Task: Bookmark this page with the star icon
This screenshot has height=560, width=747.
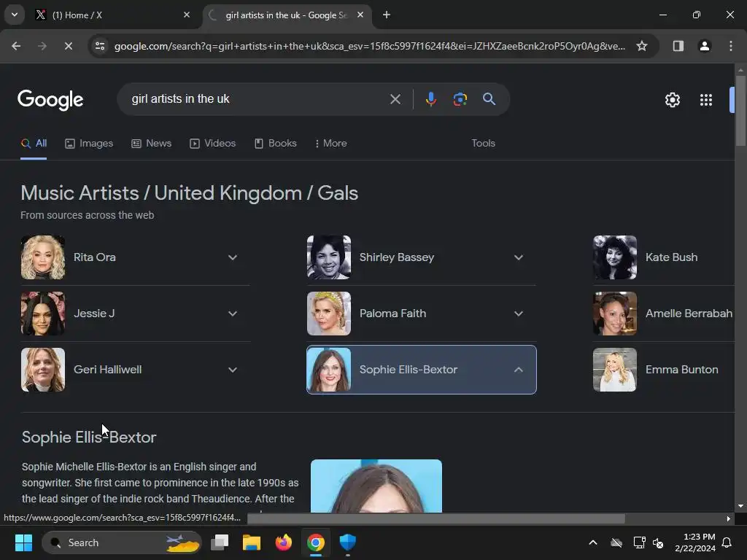Action: (642, 46)
